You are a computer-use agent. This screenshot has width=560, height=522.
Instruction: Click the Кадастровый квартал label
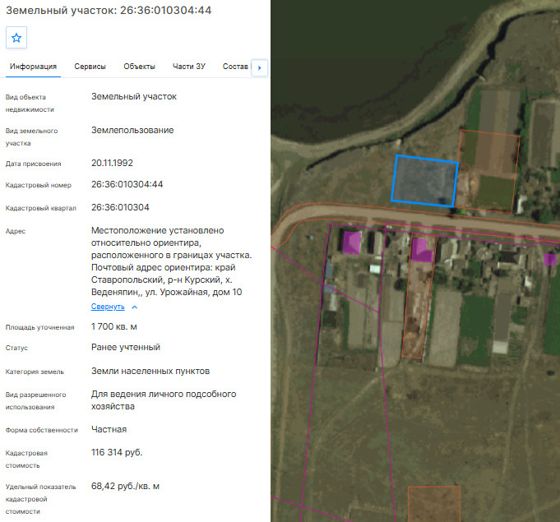tap(41, 208)
